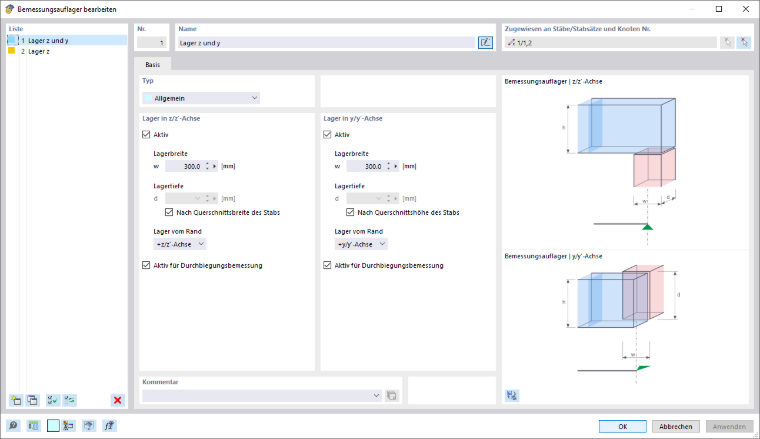Uncheck Aktiv for Lager in y/y'-Achse

click(x=327, y=135)
